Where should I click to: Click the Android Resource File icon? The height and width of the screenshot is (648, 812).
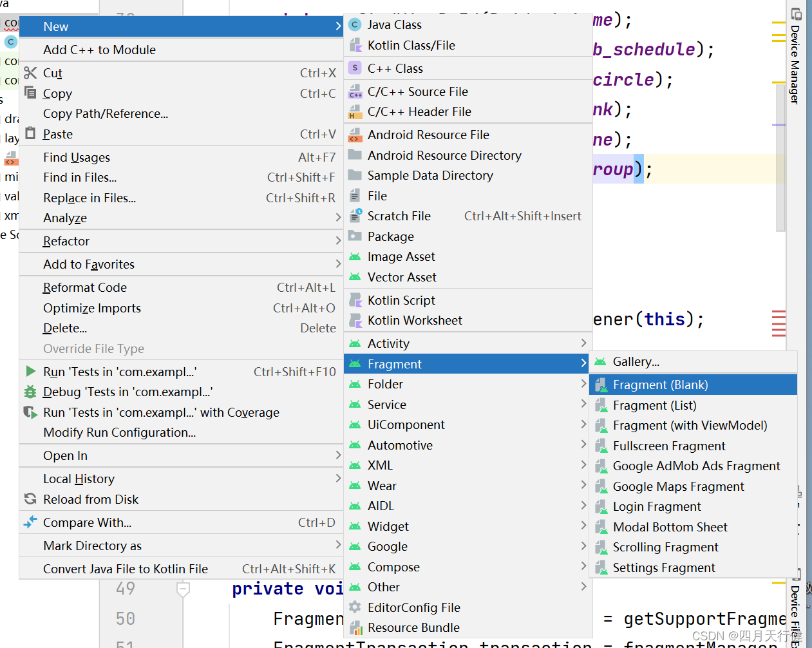click(x=355, y=135)
